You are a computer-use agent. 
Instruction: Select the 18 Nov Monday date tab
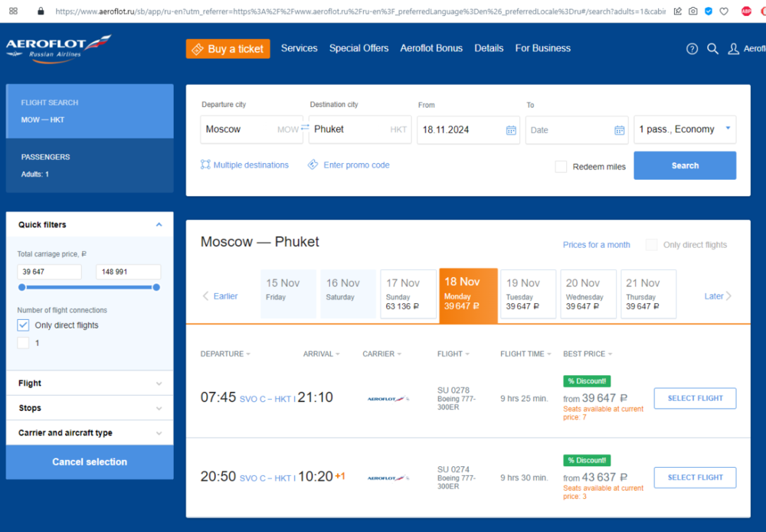pos(469,295)
